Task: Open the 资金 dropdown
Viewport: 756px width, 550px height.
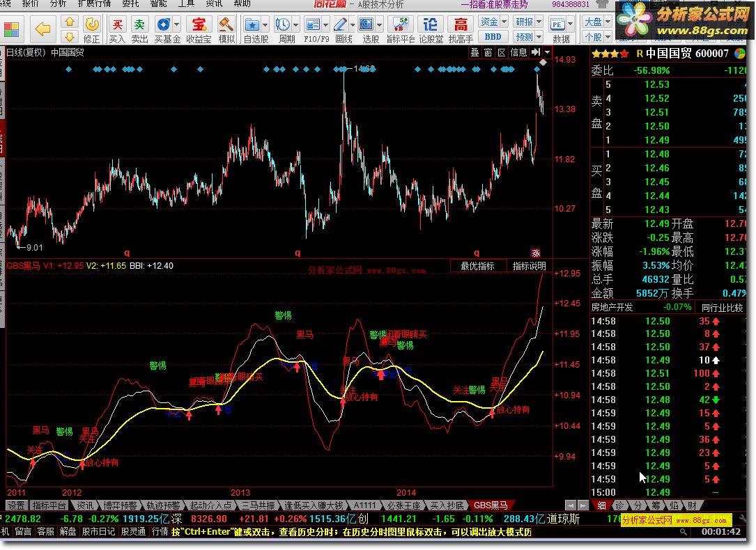Action: (x=493, y=22)
